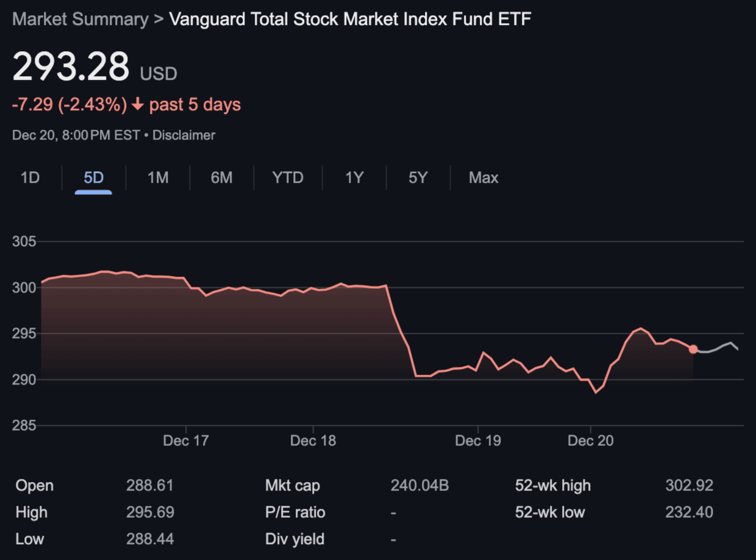This screenshot has width=756, height=560.
Task: Click the Dec 20 axis label
Action: [591, 441]
